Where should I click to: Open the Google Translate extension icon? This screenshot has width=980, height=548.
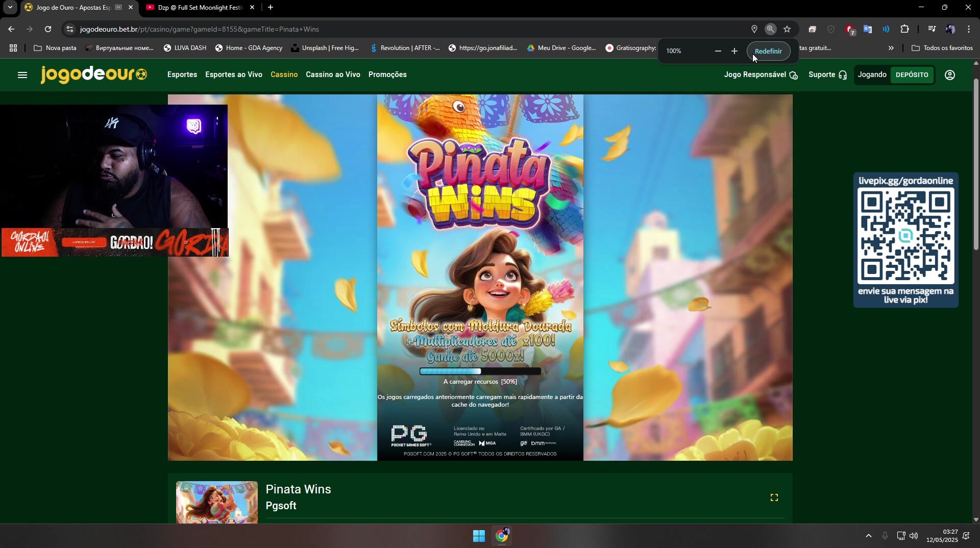(867, 29)
